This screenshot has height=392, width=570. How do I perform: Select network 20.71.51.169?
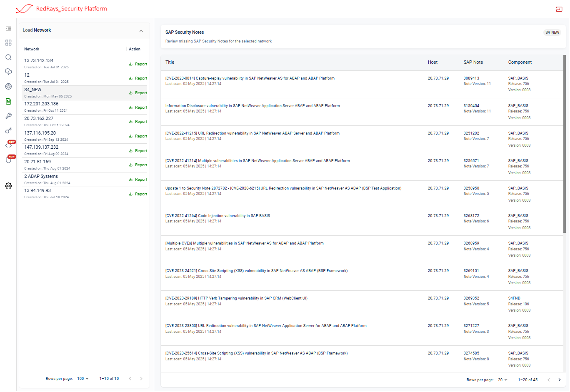tap(84, 165)
